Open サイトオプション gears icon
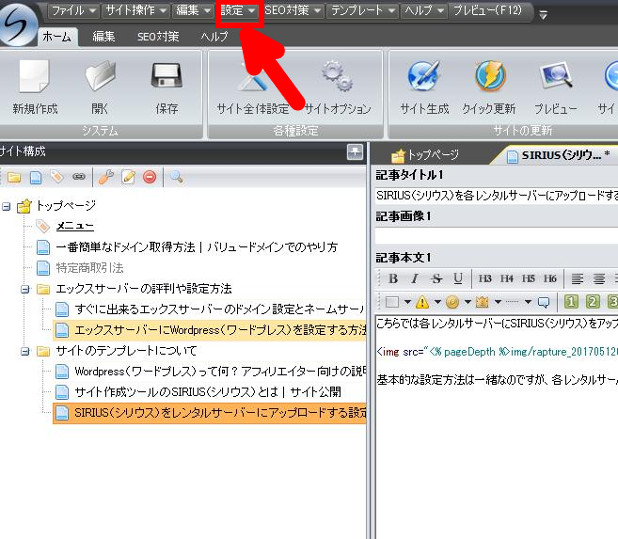This screenshot has width=618, height=539. 337,76
